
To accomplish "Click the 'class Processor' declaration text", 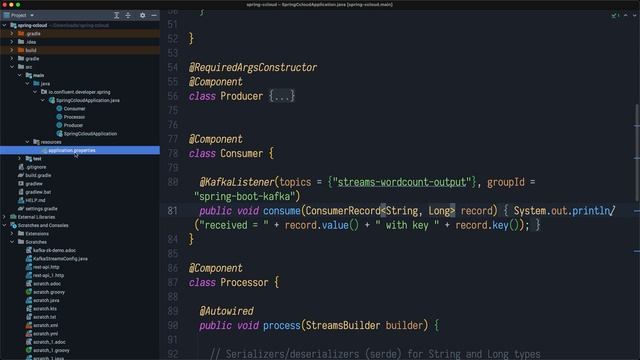I will coord(229,282).
